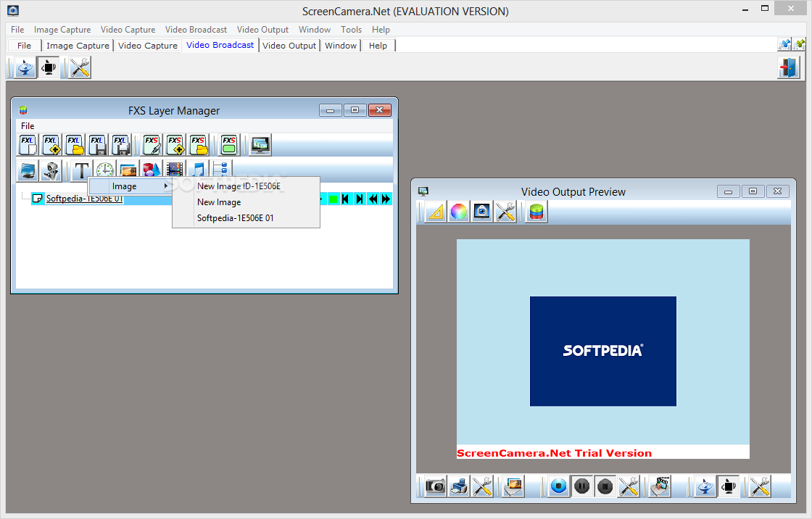This screenshot has width=812, height=519.
Task: Click the layer note icon beside Softpedia layer
Action: click(x=37, y=199)
